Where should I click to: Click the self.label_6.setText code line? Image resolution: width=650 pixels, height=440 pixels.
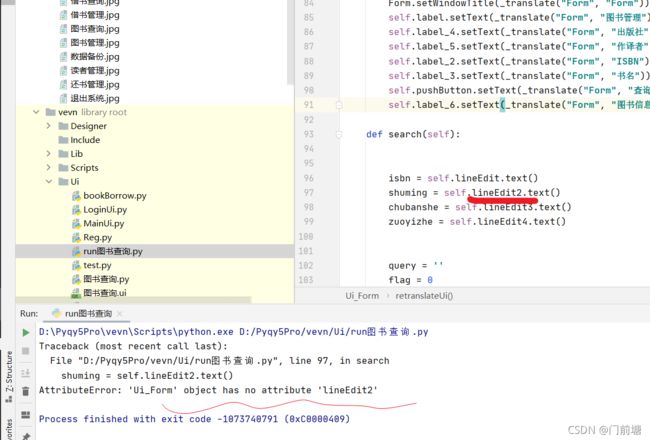519,105
